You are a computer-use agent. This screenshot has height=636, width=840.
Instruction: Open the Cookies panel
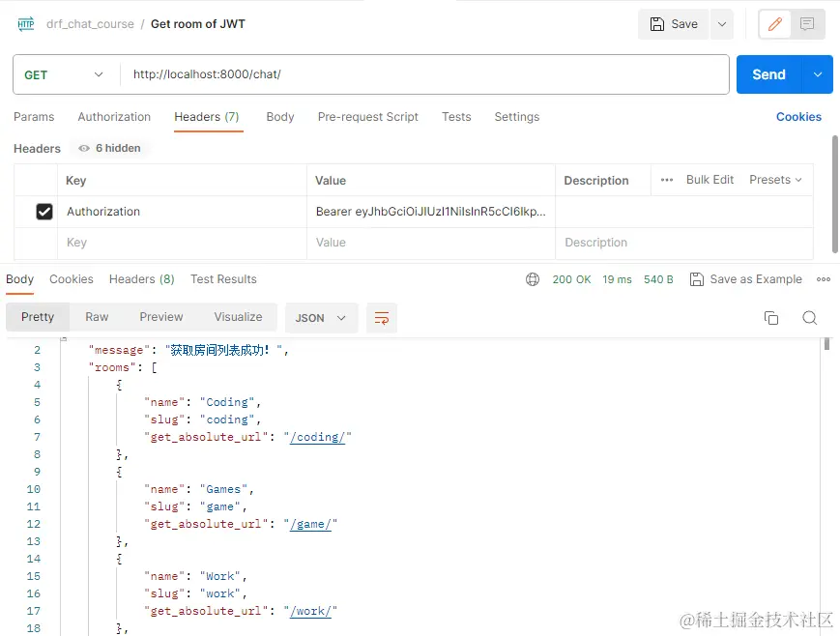(x=797, y=116)
